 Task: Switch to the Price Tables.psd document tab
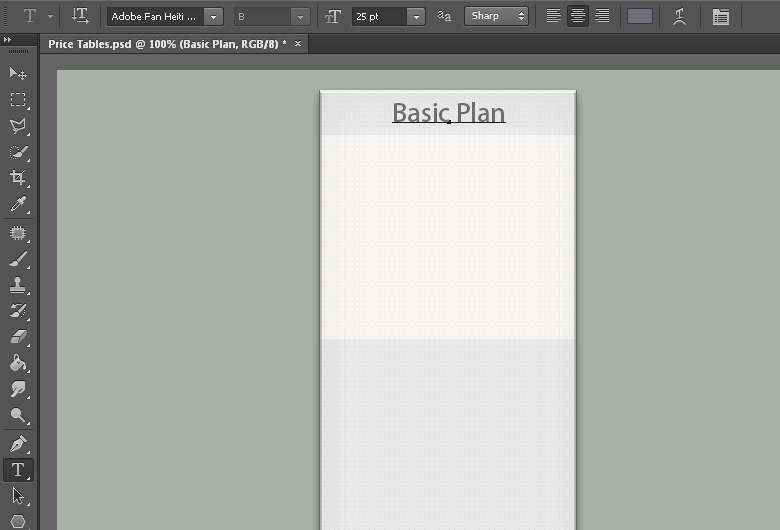[166, 44]
